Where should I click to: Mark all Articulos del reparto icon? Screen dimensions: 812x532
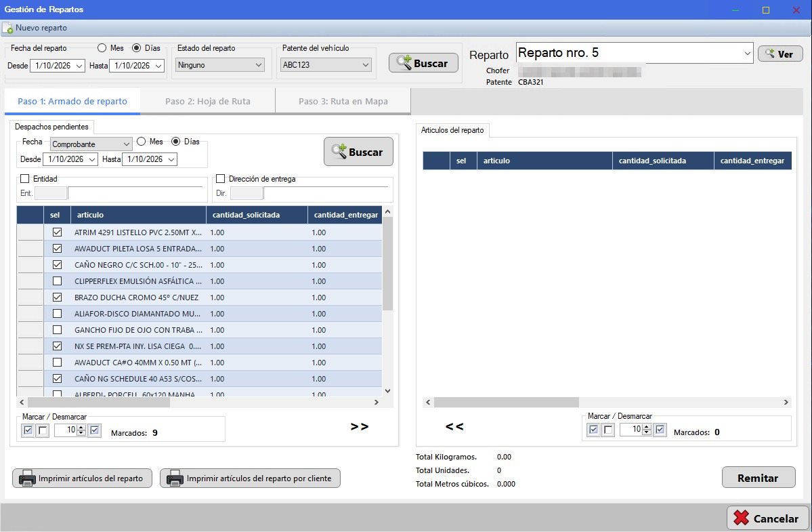[x=593, y=430]
